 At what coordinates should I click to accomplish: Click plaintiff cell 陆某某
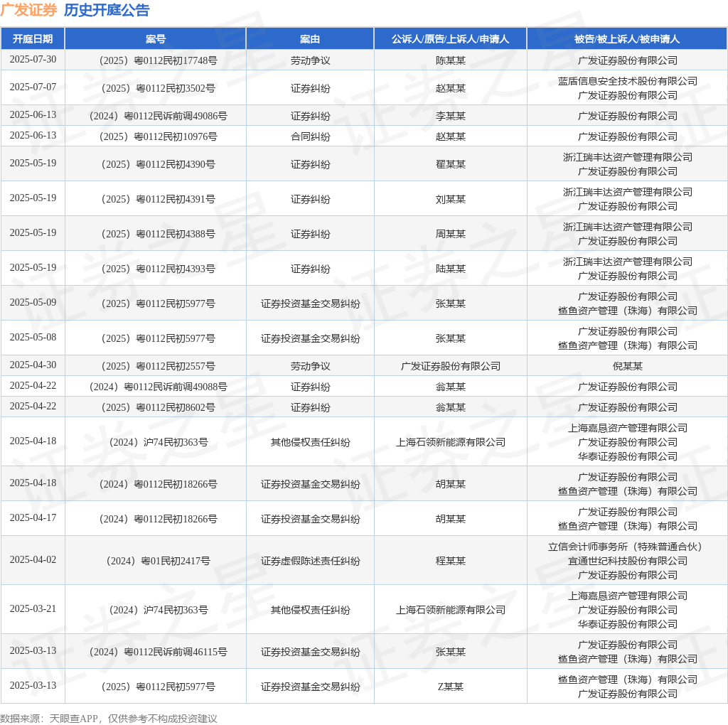point(450,269)
